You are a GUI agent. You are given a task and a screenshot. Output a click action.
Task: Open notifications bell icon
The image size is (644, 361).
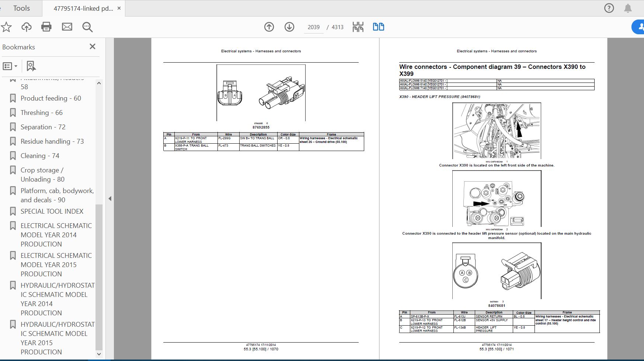click(x=628, y=8)
